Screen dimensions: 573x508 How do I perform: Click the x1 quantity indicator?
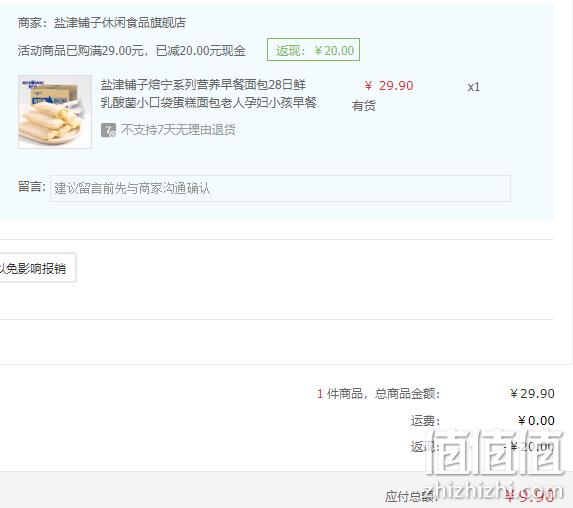(x=474, y=87)
